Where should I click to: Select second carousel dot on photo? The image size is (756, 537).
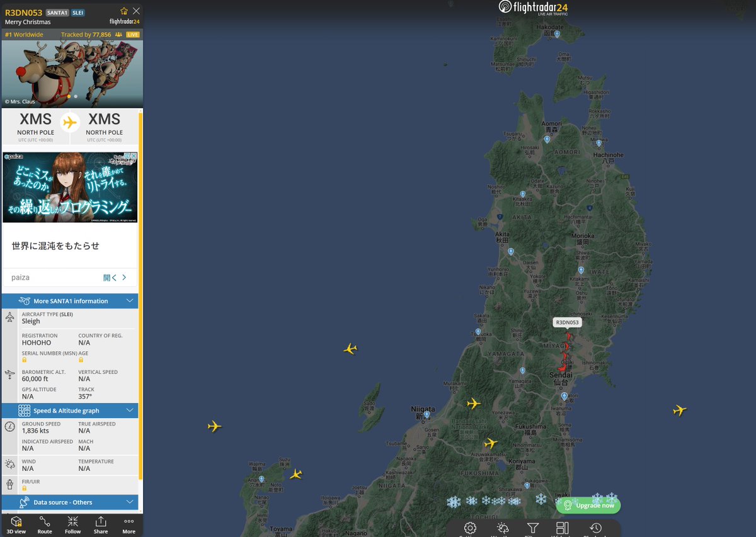(x=76, y=96)
